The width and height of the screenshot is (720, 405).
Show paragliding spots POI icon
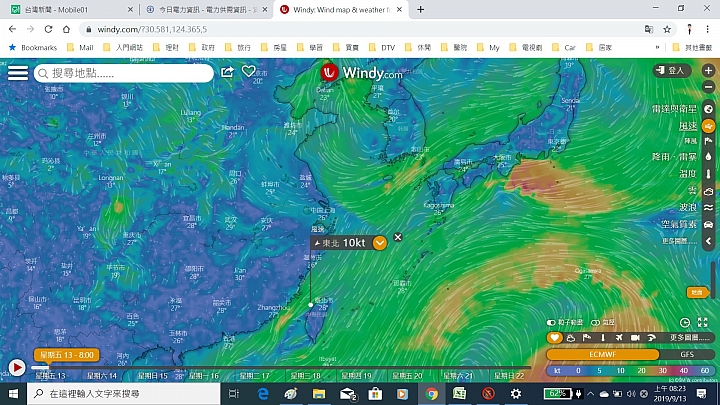[651, 338]
